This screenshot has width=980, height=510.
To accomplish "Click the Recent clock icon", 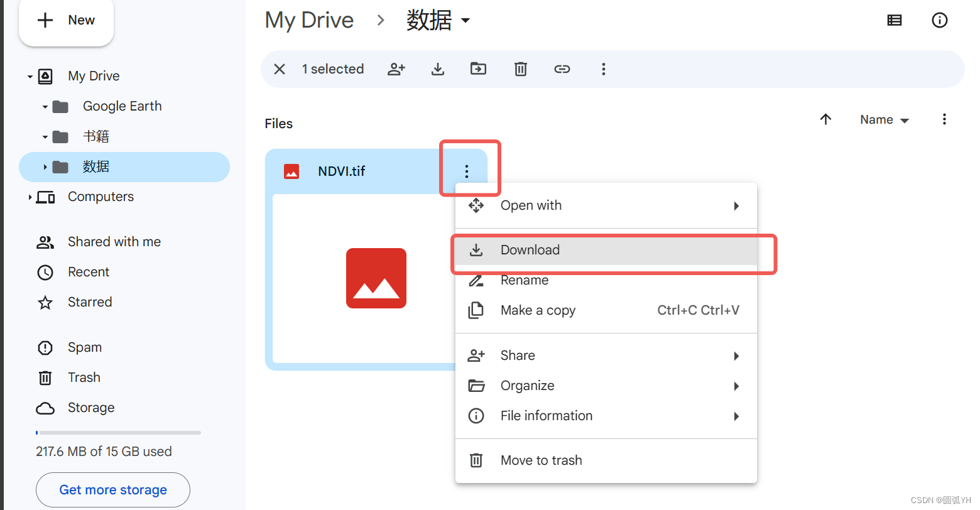I will (x=45, y=272).
